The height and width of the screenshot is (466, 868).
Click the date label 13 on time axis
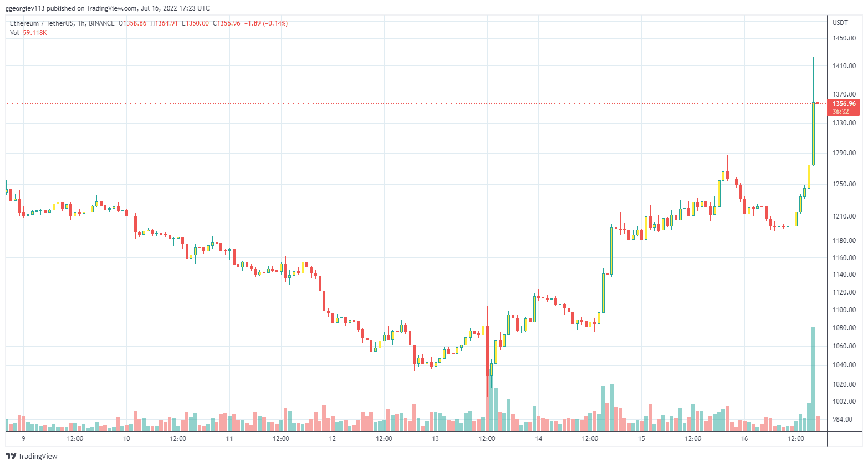click(x=435, y=439)
